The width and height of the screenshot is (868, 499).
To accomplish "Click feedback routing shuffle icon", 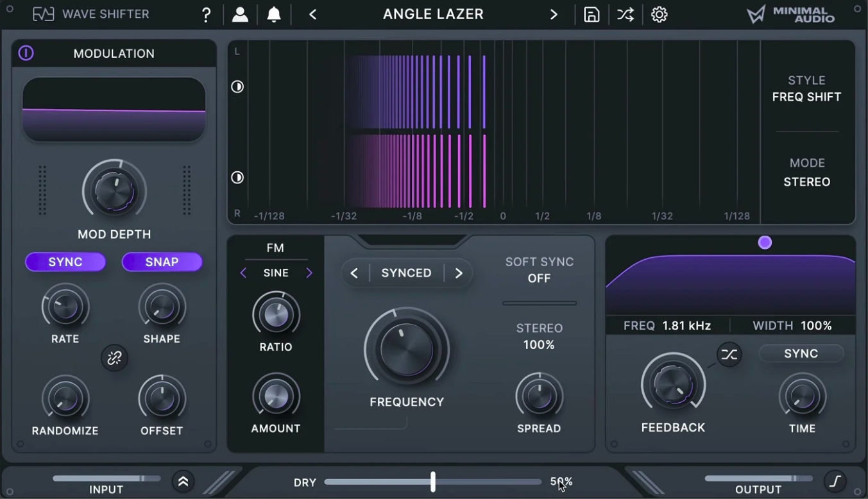I will coord(729,355).
